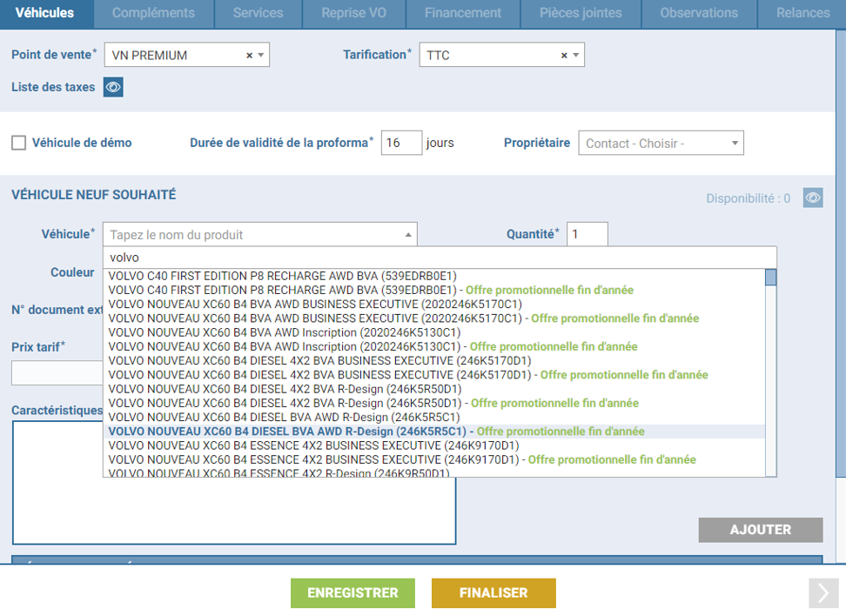Select VOLVO C40 FIRST EDITION without promotion
Screen dimensions: 846x616
coord(434,276)
